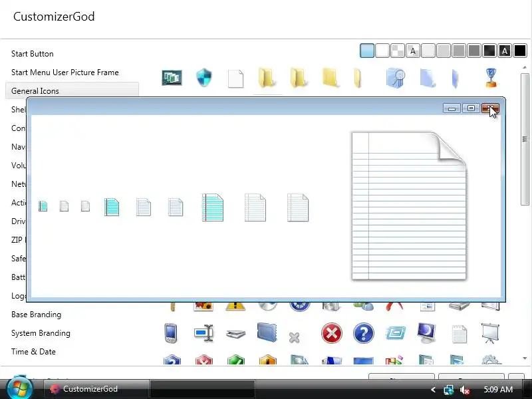
Task: Pick the light blue ghost folder icon
Action: pos(428,78)
